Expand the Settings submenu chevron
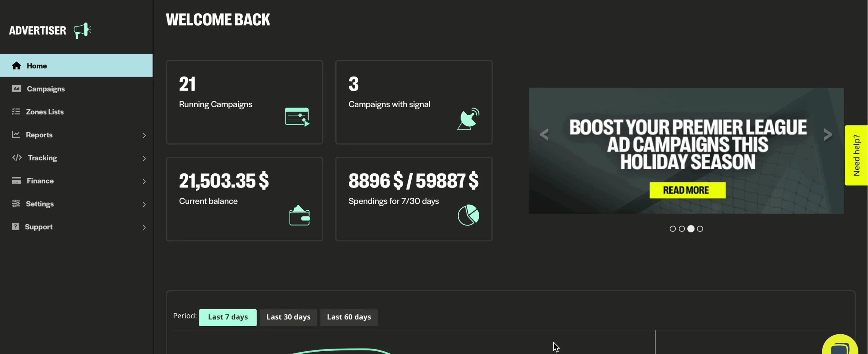 click(144, 204)
